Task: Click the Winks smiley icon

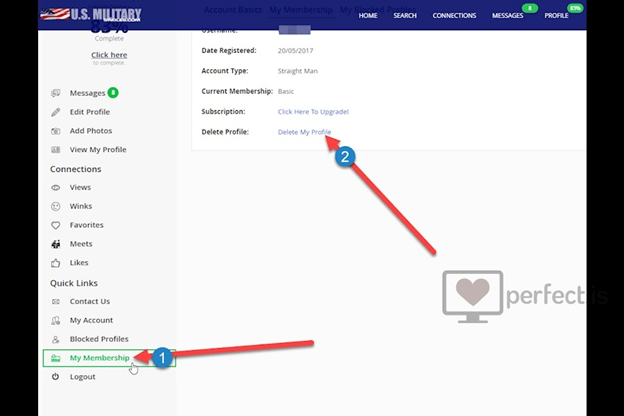Action: pos(56,206)
